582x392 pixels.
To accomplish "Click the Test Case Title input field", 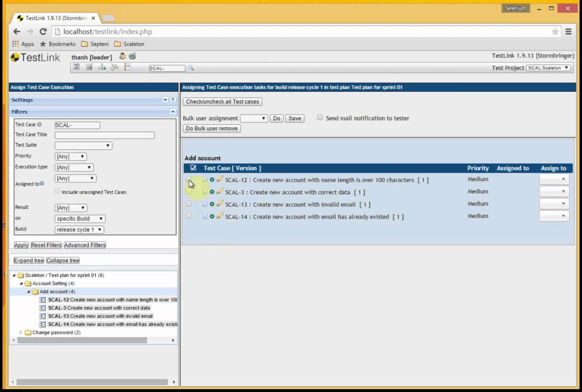I will pyautogui.click(x=104, y=135).
